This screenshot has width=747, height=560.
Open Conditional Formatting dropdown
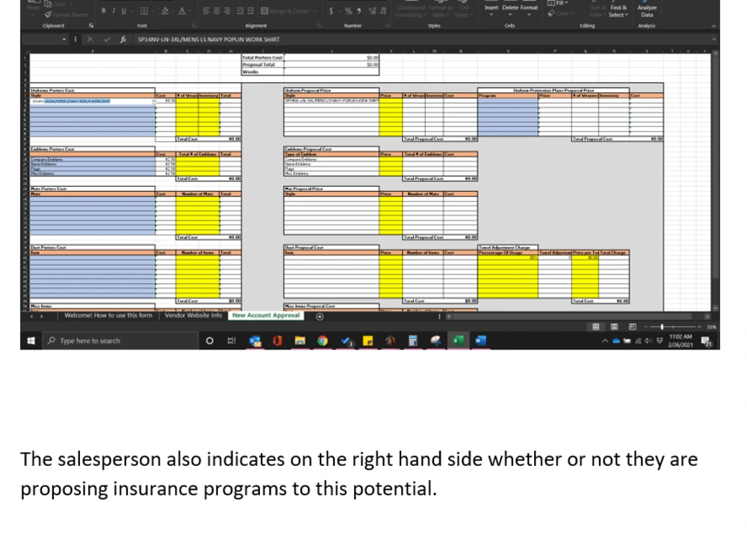[x=411, y=10]
